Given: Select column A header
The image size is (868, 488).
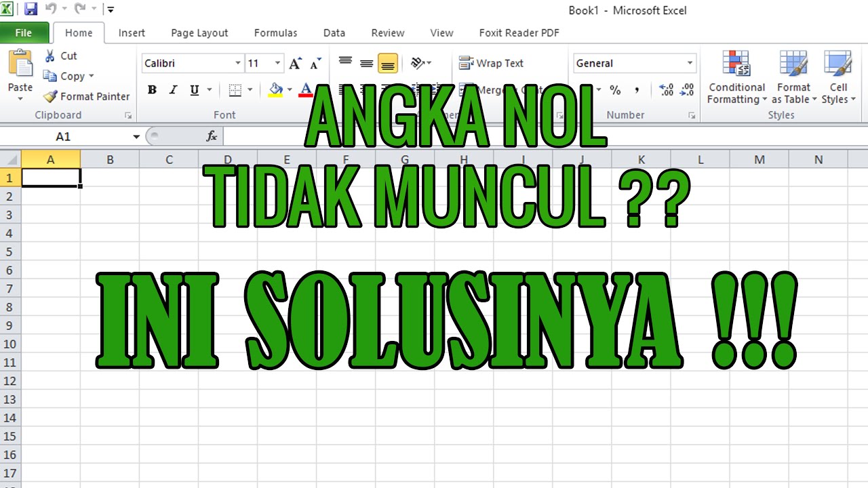Looking at the screenshot, I should pyautogui.click(x=51, y=160).
